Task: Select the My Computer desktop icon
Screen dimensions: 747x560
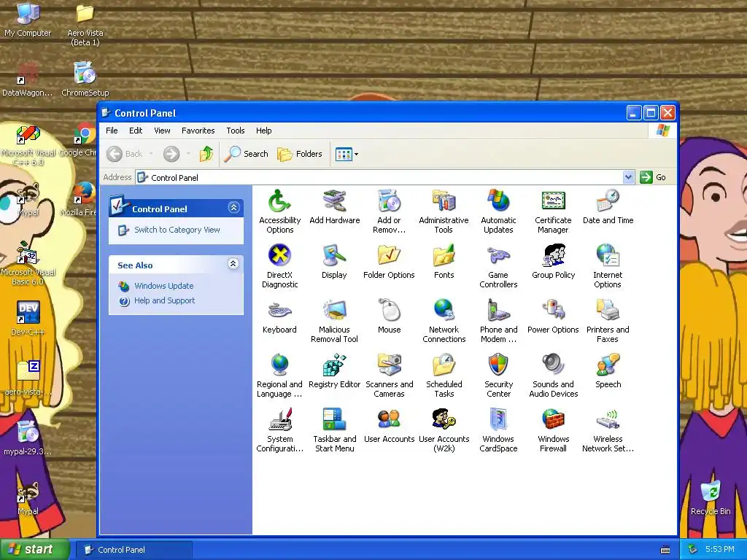Action: 28,20
